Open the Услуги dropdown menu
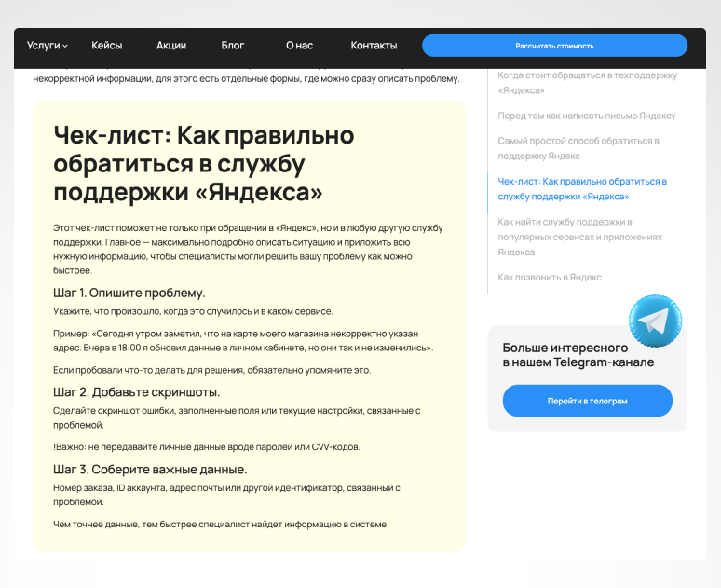 pyautogui.click(x=48, y=46)
